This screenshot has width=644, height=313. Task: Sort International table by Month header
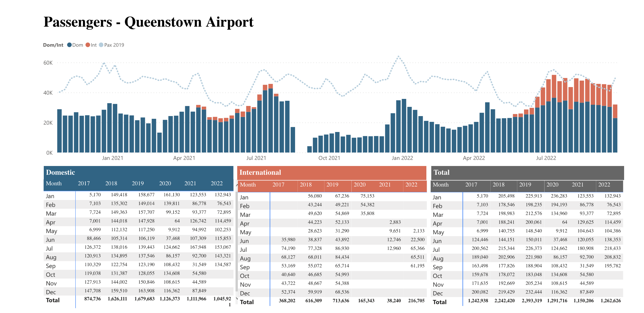tap(248, 185)
